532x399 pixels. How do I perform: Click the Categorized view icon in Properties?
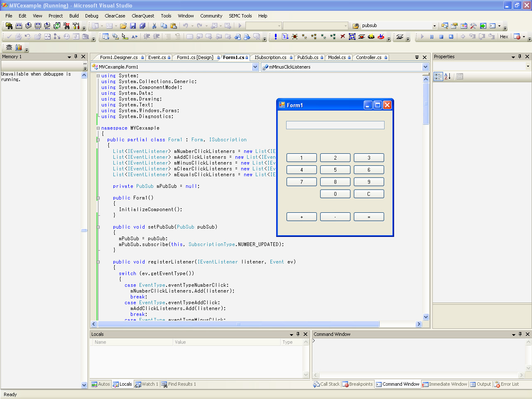click(438, 76)
